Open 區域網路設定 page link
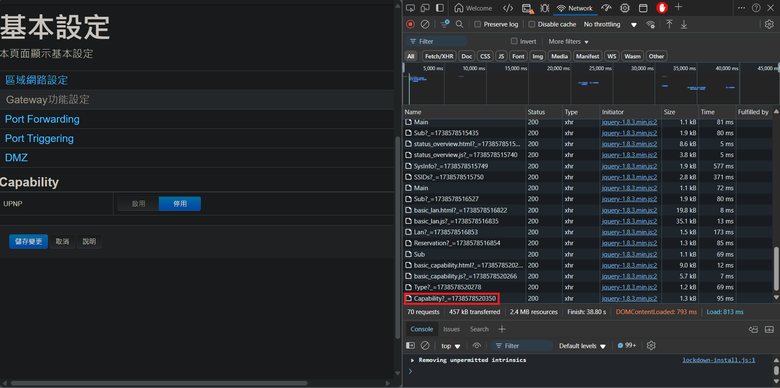 [36, 80]
